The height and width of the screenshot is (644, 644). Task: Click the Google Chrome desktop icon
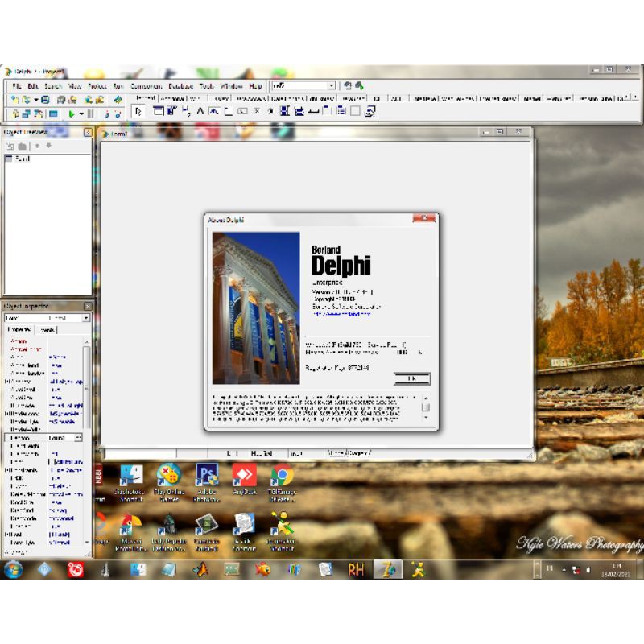click(x=281, y=482)
